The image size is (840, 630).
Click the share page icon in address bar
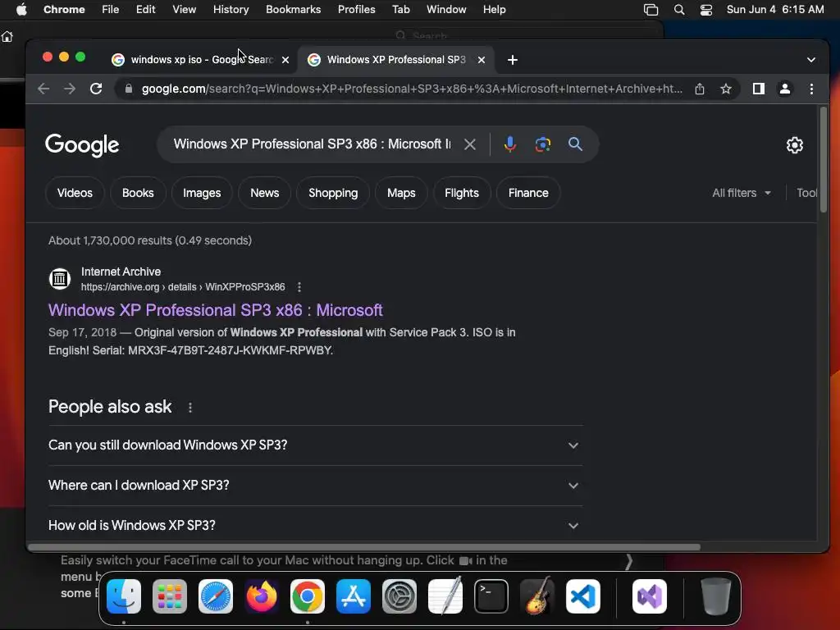click(x=700, y=89)
